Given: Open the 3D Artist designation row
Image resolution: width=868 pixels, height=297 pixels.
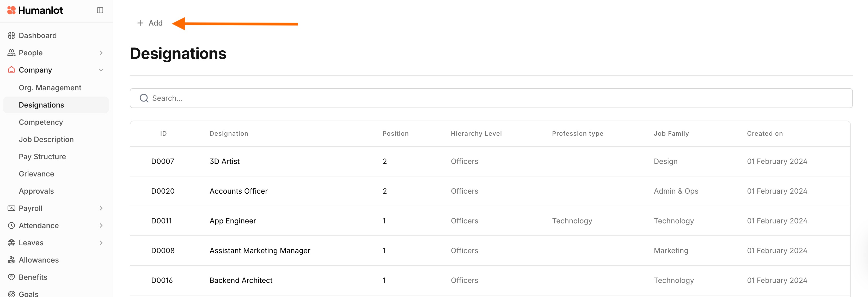Looking at the screenshot, I should coord(224,161).
